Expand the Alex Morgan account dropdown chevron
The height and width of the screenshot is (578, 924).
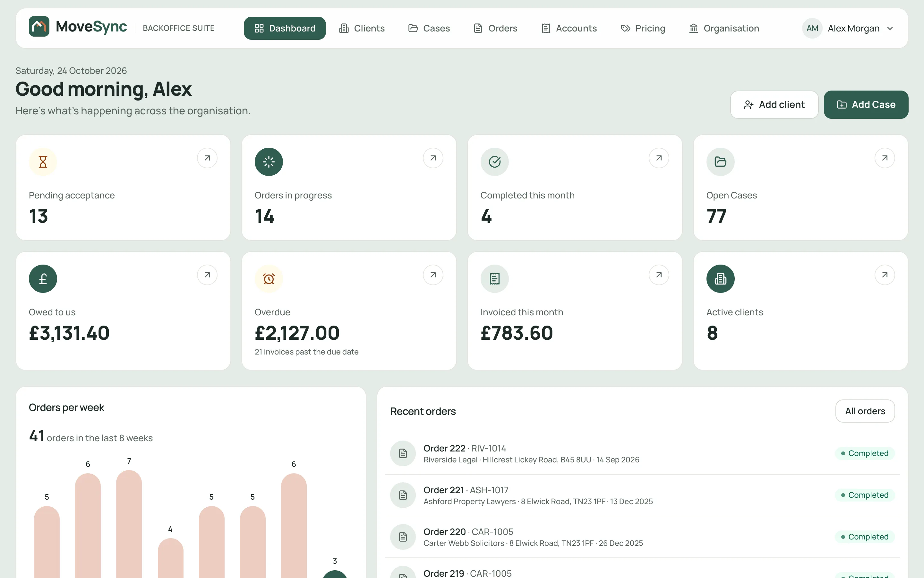[890, 28]
